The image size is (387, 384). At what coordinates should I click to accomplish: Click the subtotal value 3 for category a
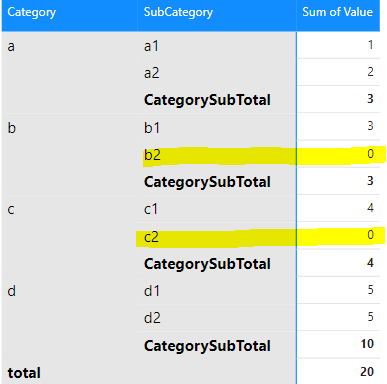click(x=370, y=99)
